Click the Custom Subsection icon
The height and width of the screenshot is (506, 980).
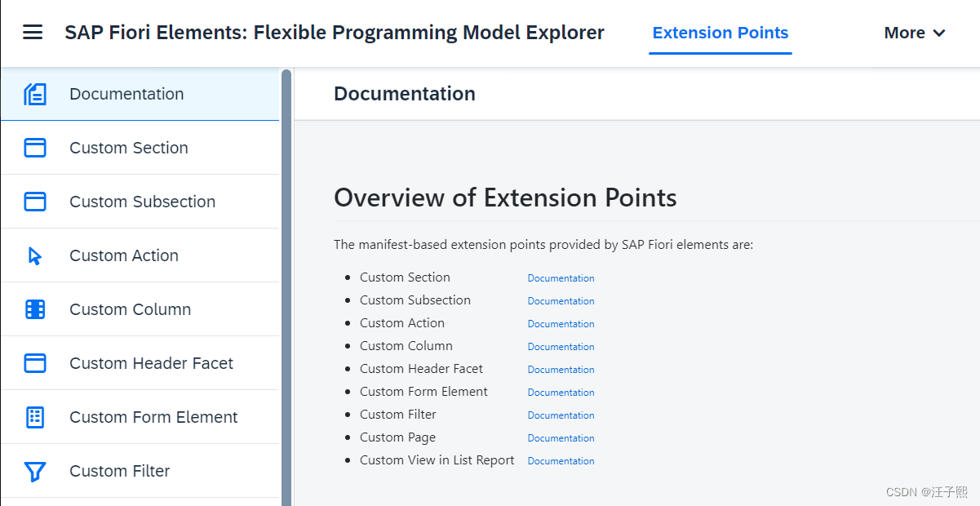(x=35, y=202)
